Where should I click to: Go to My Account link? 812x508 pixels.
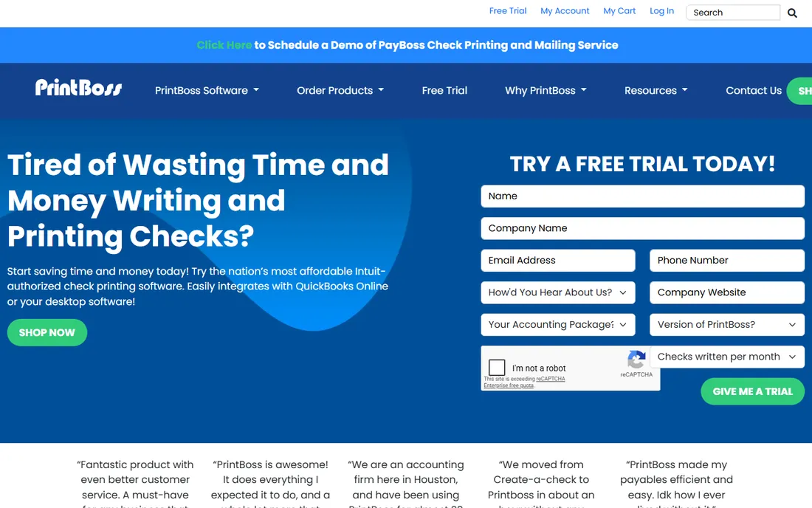point(565,11)
